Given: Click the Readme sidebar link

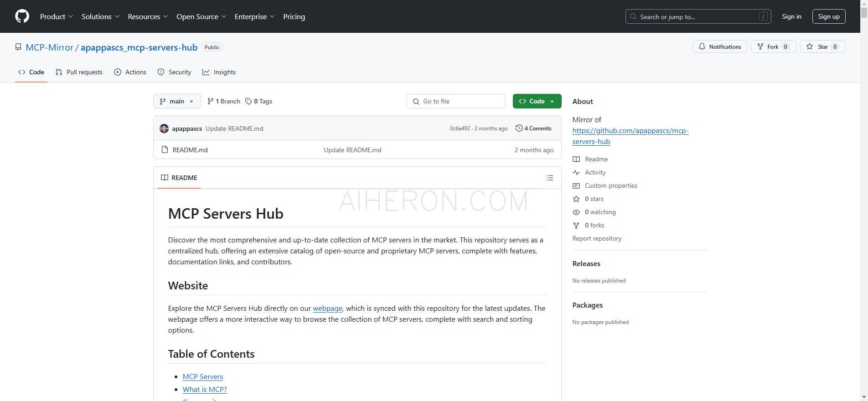Looking at the screenshot, I should [x=596, y=159].
